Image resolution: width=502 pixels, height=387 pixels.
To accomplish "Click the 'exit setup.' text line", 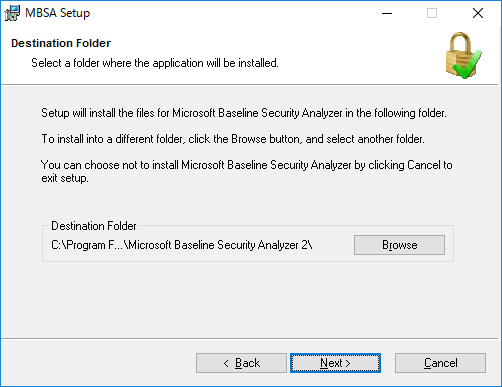I will 65,178.
